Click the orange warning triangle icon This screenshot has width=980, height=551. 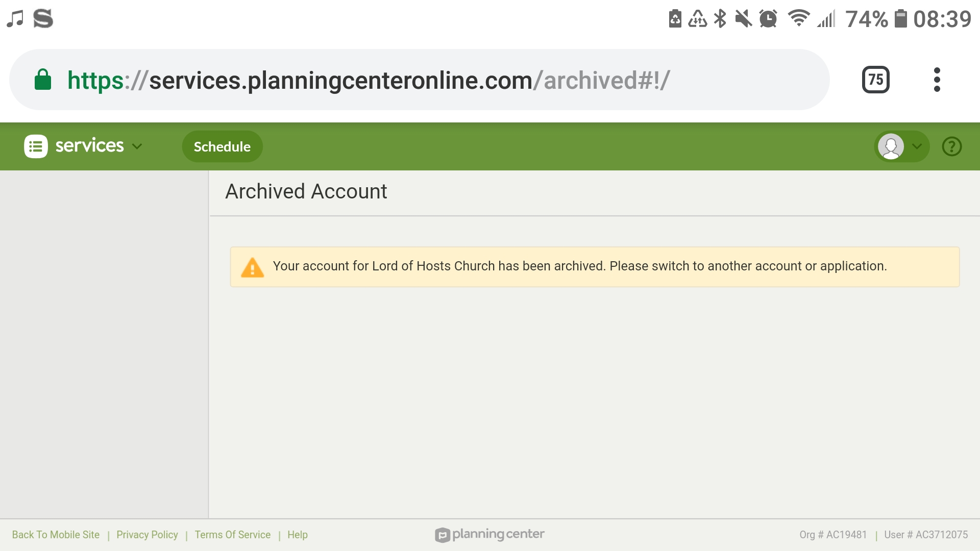[x=252, y=267]
